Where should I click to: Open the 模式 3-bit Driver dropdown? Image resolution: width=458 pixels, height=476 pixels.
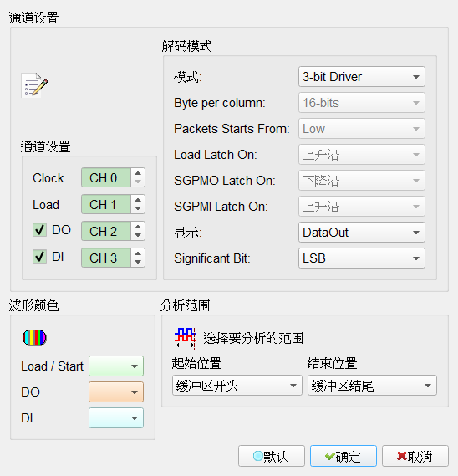tap(362, 77)
